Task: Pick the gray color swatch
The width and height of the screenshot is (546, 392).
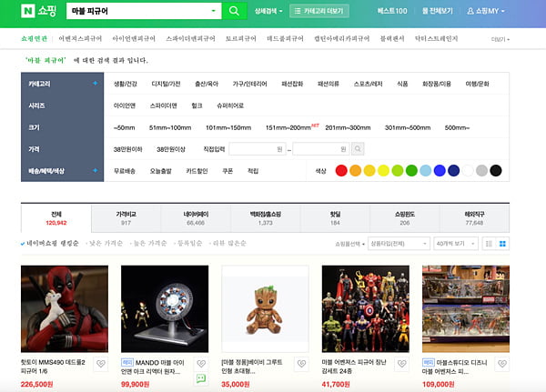Action: coord(481,171)
